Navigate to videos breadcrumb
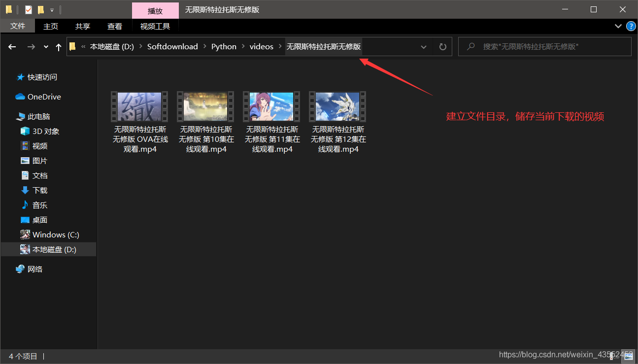The image size is (638, 364). point(261,46)
